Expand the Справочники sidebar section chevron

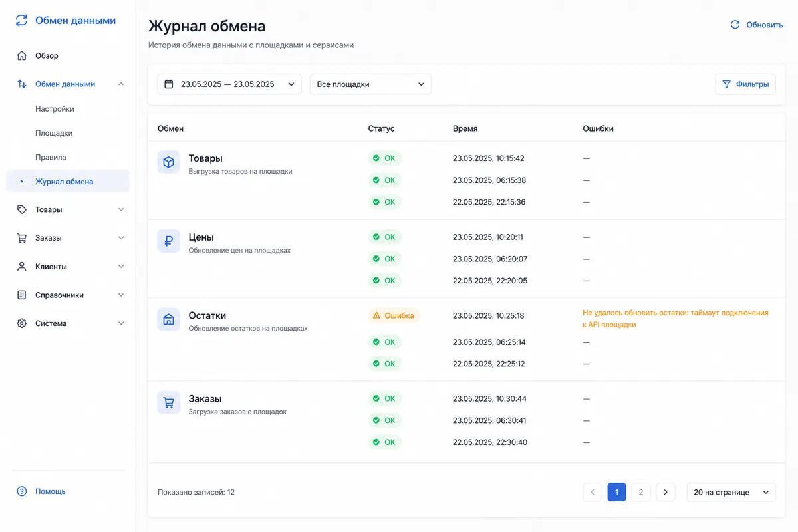click(121, 295)
